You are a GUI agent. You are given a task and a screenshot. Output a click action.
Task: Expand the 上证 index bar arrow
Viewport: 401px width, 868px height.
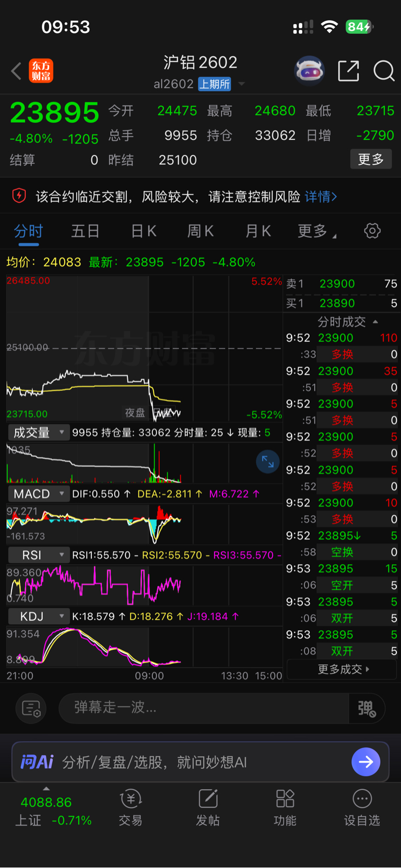[x=46, y=789]
